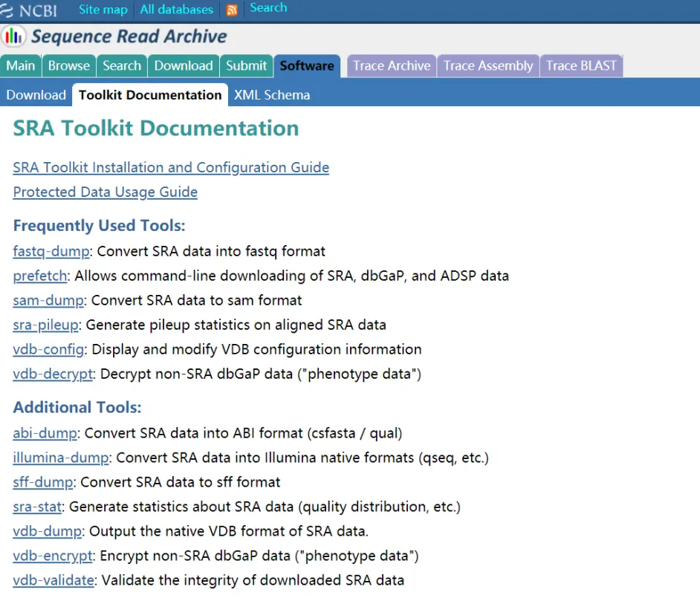Switch to the Main tab
Viewport: 700px width, 598px height.
coord(21,65)
